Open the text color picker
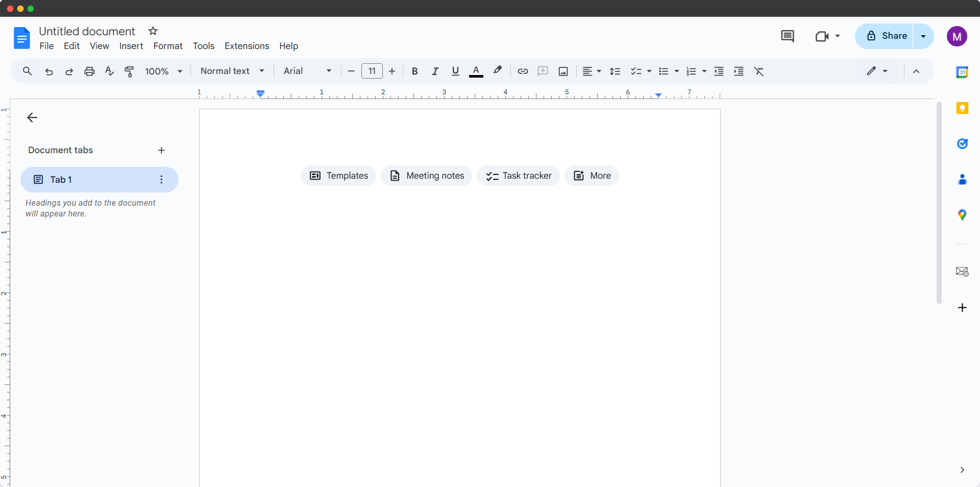This screenshot has height=487, width=980. tap(476, 71)
